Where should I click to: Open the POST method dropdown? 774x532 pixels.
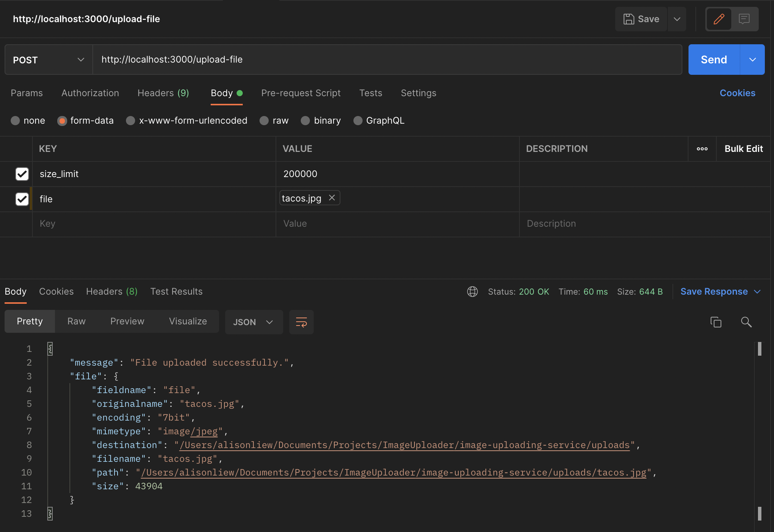tap(48, 60)
